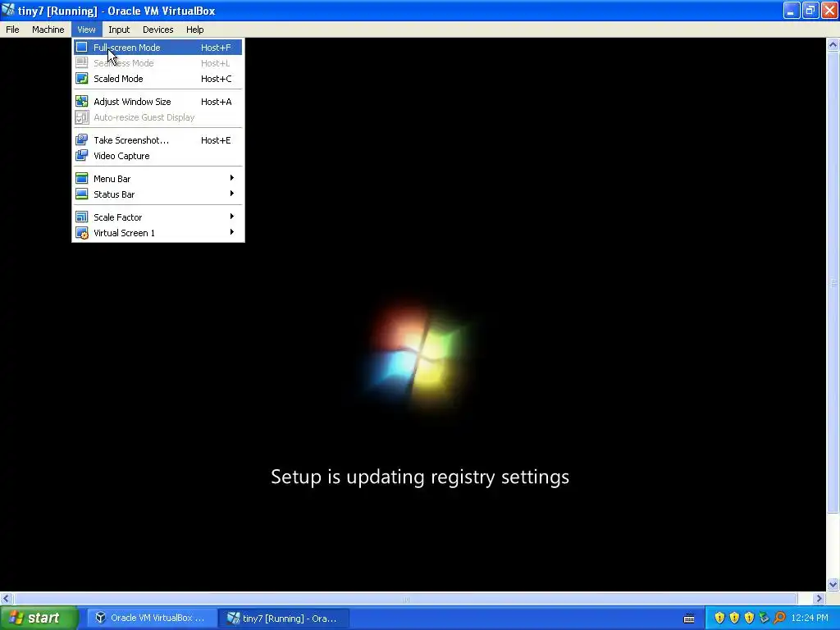Viewport: 840px width, 630px height.
Task: Click the VirtualBox title bar icon
Action: pyautogui.click(x=8, y=10)
